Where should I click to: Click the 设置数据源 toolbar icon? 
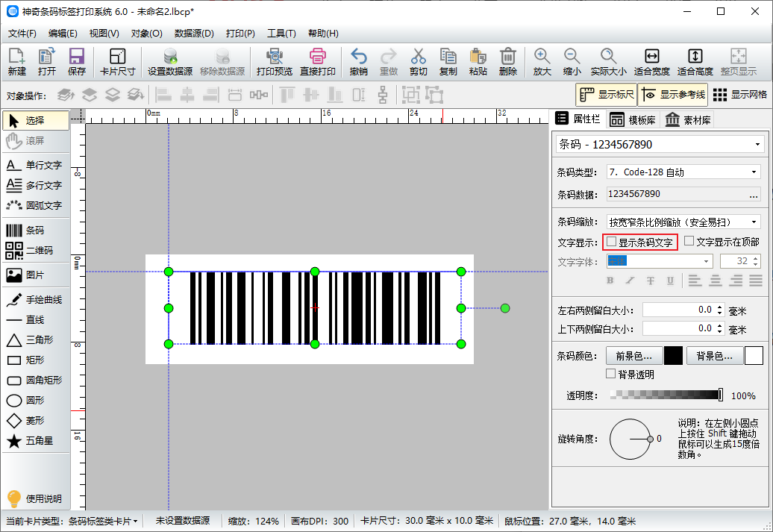170,62
